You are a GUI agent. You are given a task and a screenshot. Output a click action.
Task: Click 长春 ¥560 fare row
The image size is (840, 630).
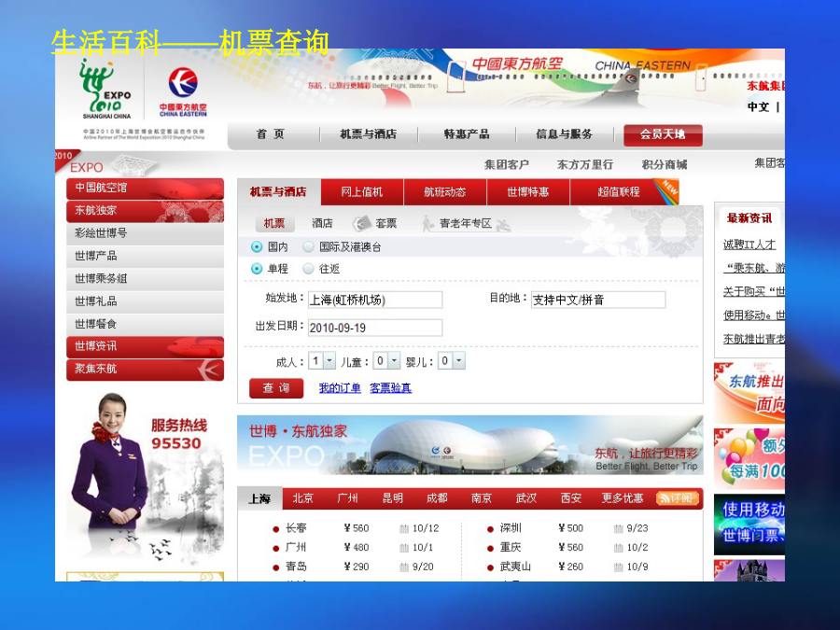356,529
